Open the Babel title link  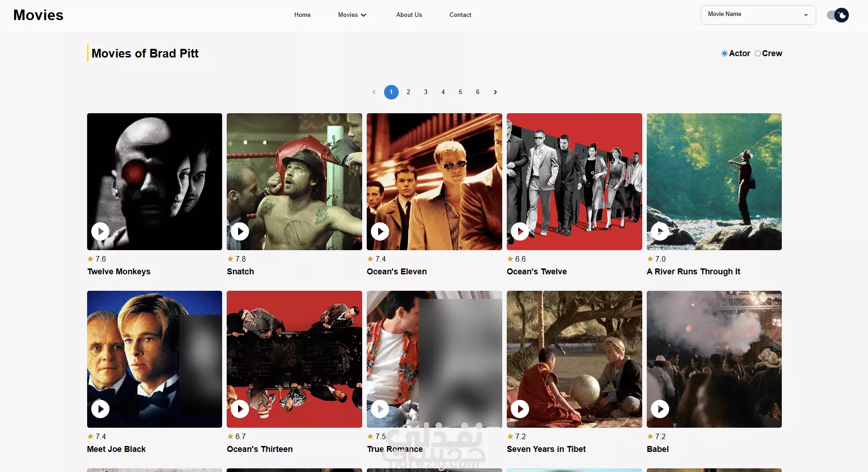[x=658, y=449]
